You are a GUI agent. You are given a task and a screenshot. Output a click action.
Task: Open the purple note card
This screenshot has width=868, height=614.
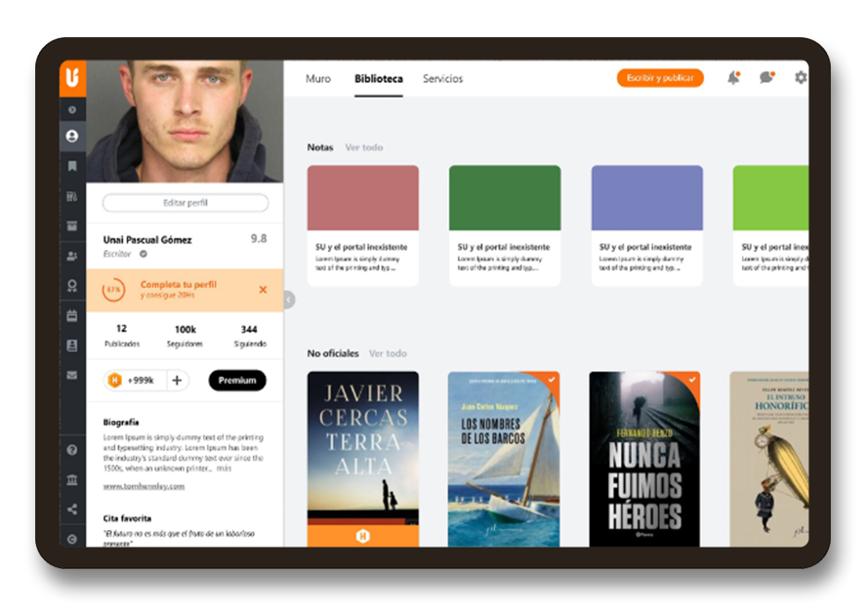(647, 225)
